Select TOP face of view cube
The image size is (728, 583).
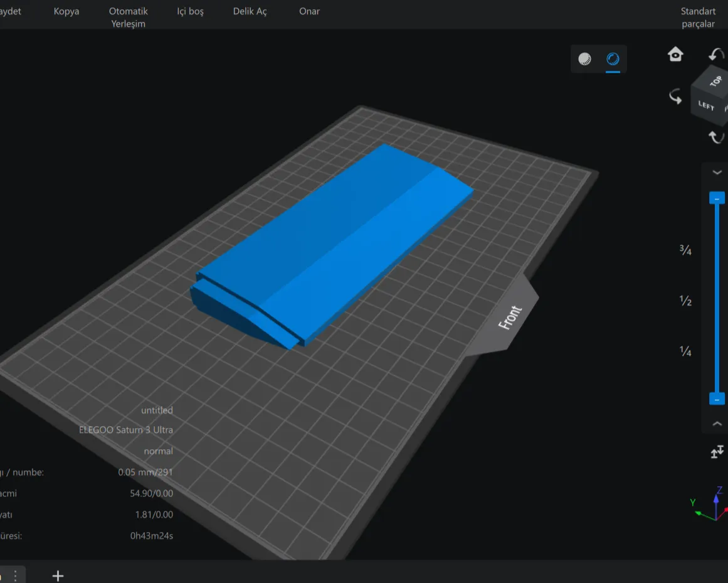tap(715, 81)
